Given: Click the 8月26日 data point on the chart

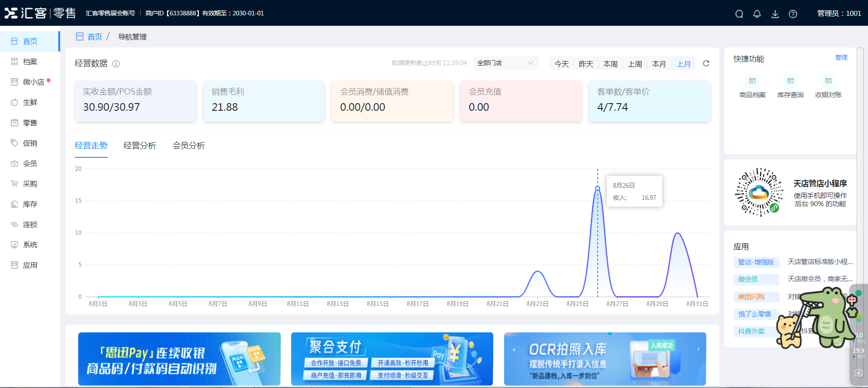Looking at the screenshot, I should 598,188.
